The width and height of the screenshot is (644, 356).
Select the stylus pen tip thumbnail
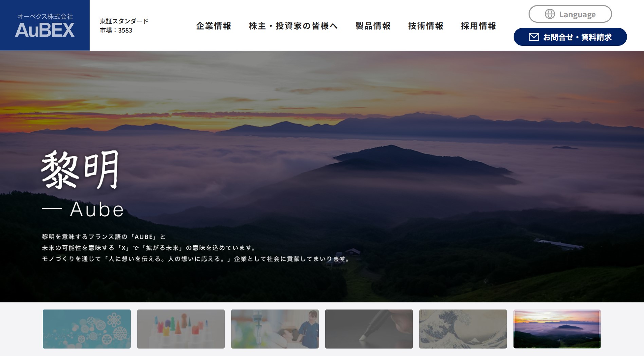369,329
